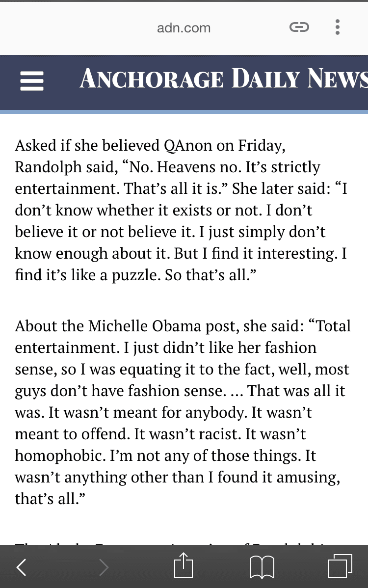Select the word "homophobic" in the article
Viewport: 368px width, 588px height.
(x=60, y=456)
